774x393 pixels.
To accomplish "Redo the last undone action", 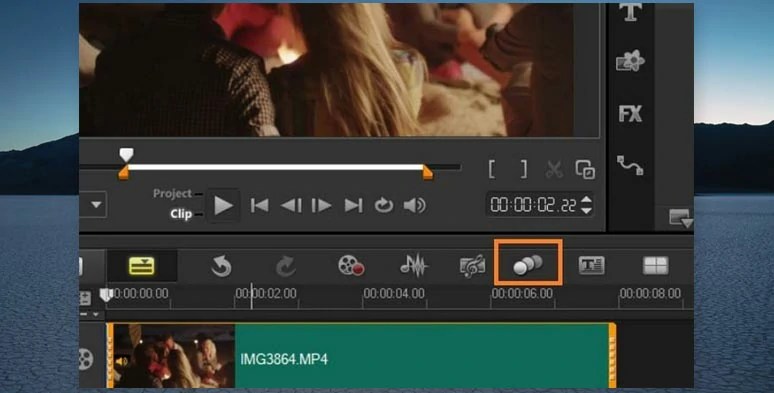I will [x=285, y=267].
